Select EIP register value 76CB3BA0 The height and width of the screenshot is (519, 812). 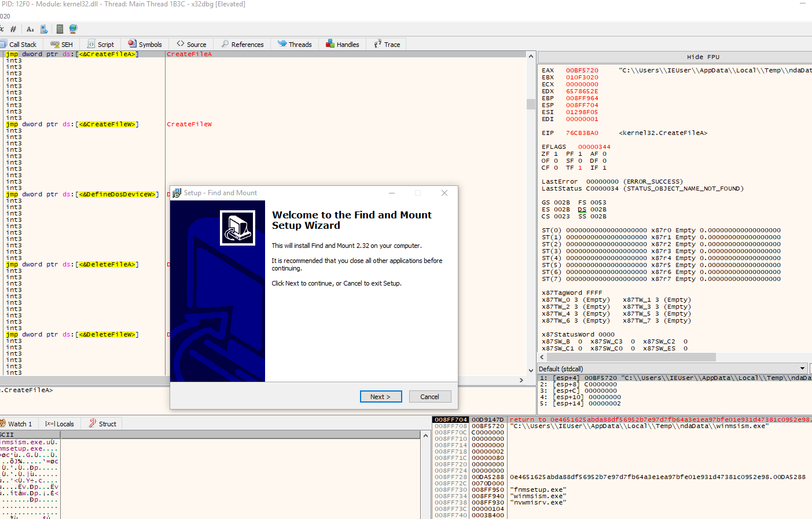point(582,133)
